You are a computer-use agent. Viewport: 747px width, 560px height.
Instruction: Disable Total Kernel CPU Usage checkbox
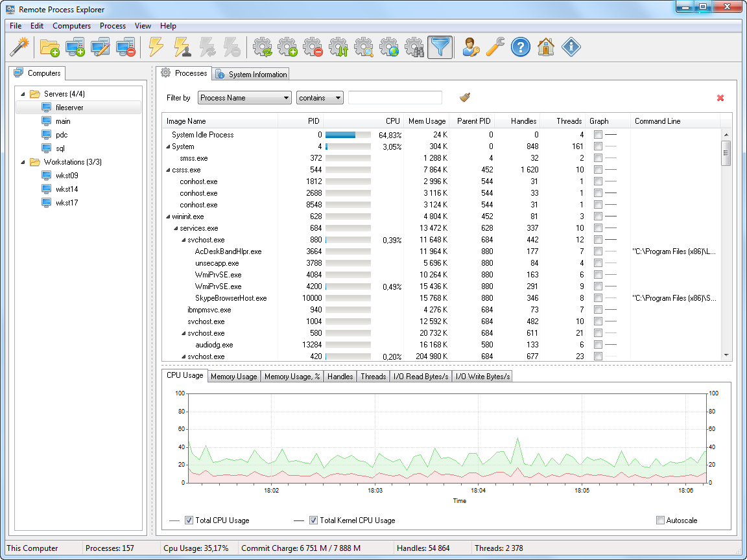click(x=313, y=520)
